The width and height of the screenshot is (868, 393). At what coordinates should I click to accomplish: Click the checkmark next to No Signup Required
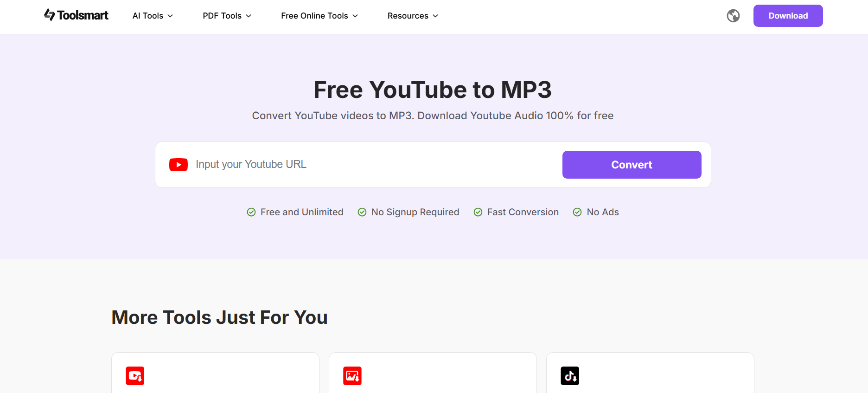[x=362, y=212]
